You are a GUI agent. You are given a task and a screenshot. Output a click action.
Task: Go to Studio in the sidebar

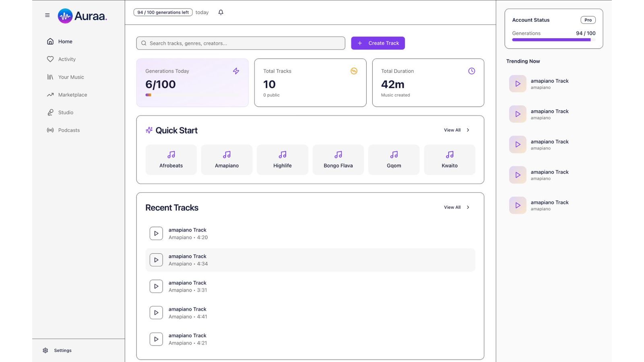pyautogui.click(x=66, y=113)
